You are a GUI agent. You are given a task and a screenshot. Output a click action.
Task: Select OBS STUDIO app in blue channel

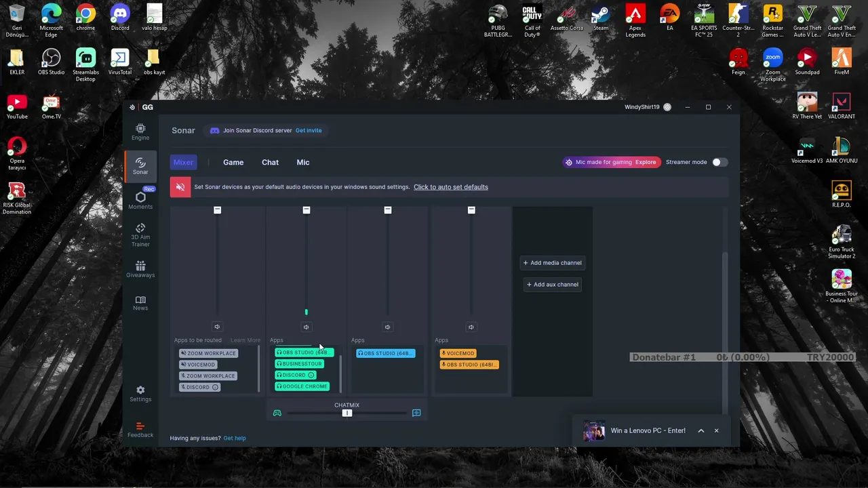pyautogui.click(x=385, y=353)
